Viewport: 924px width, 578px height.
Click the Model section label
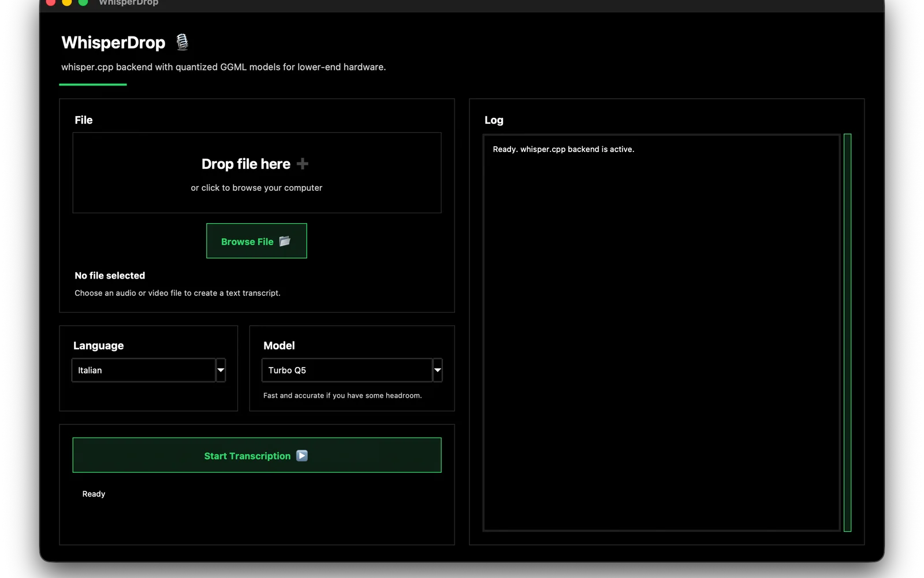279,346
